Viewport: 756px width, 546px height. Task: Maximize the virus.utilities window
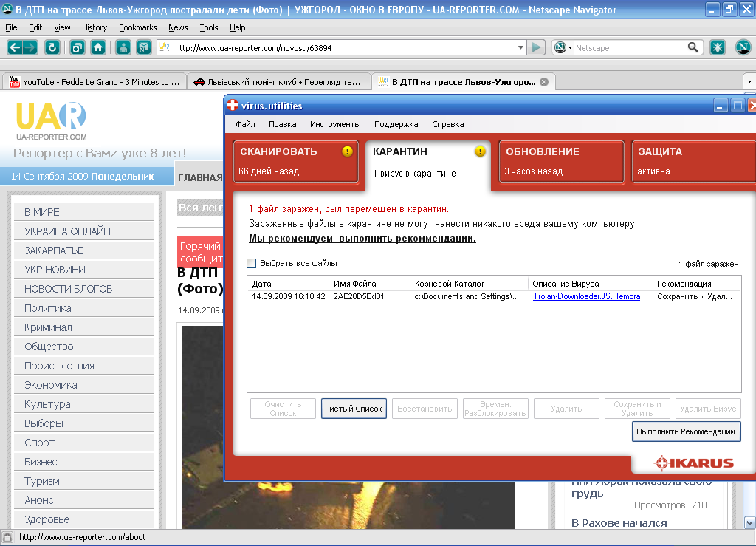[738, 106]
